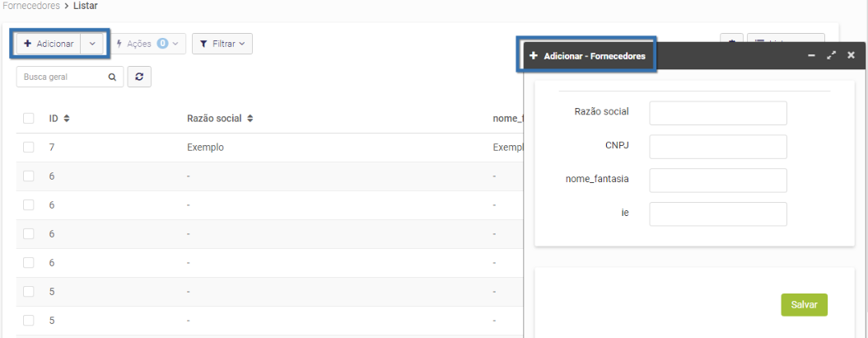Focus the CNPJ input field
Screen dimensions: 868x338
coord(718,147)
